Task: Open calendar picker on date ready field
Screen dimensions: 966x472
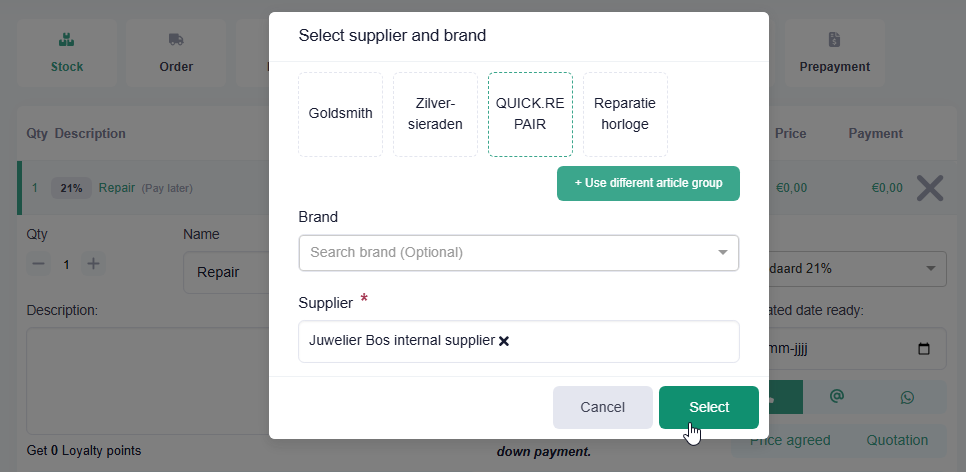Action: [x=924, y=350]
